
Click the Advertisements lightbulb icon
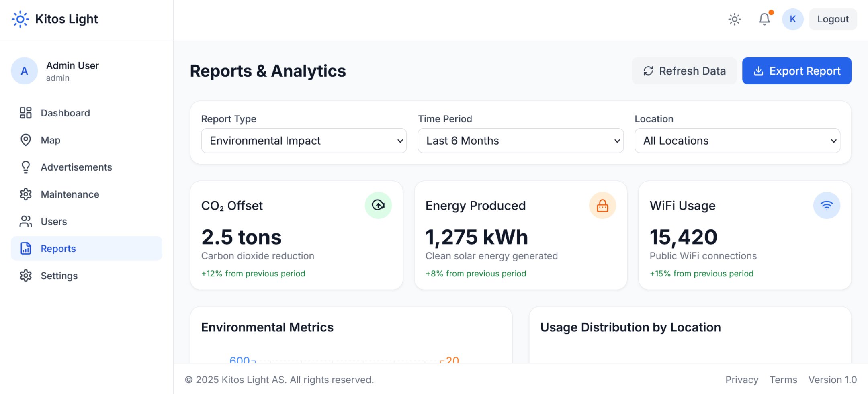pos(26,167)
